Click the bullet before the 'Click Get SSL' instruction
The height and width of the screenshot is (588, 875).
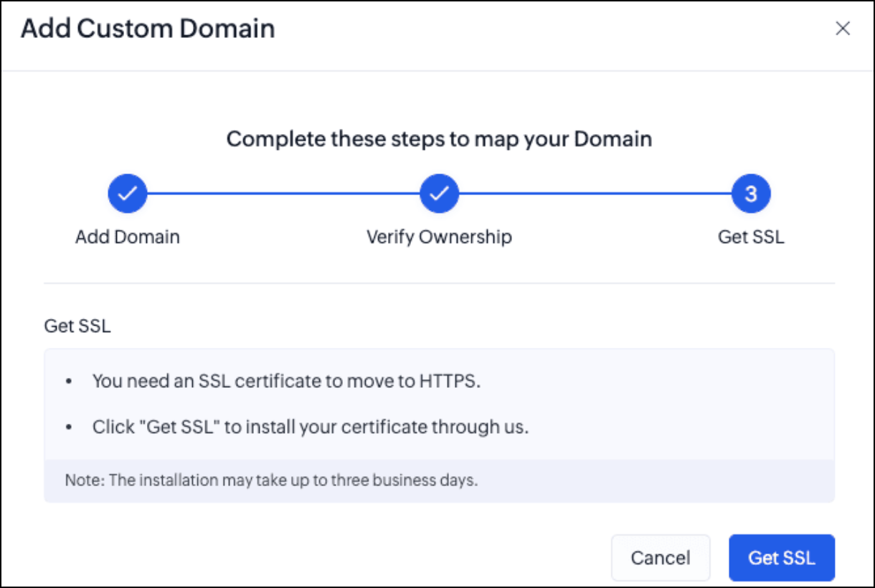click(x=69, y=429)
